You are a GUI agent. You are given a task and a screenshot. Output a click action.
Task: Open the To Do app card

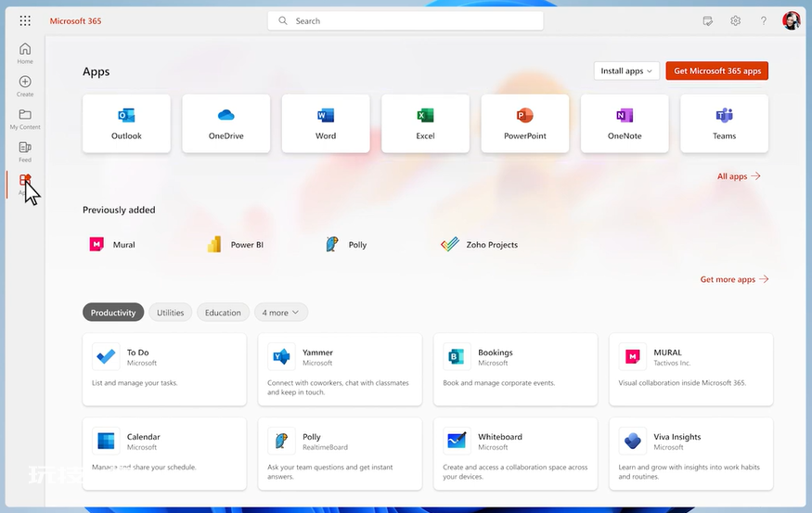point(164,369)
